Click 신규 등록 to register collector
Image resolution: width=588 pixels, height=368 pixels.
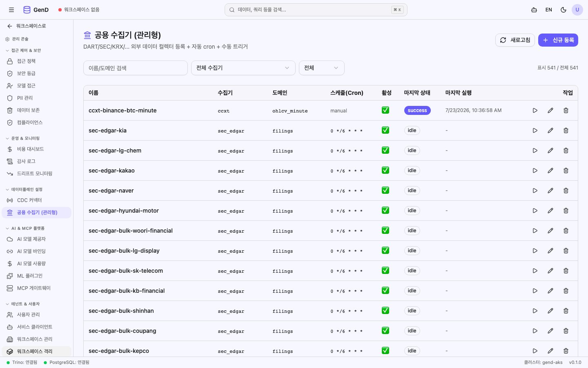click(558, 40)
